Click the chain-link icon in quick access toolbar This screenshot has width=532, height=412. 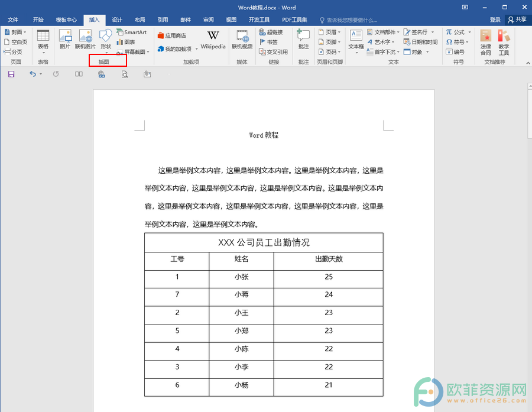point(102,74)
